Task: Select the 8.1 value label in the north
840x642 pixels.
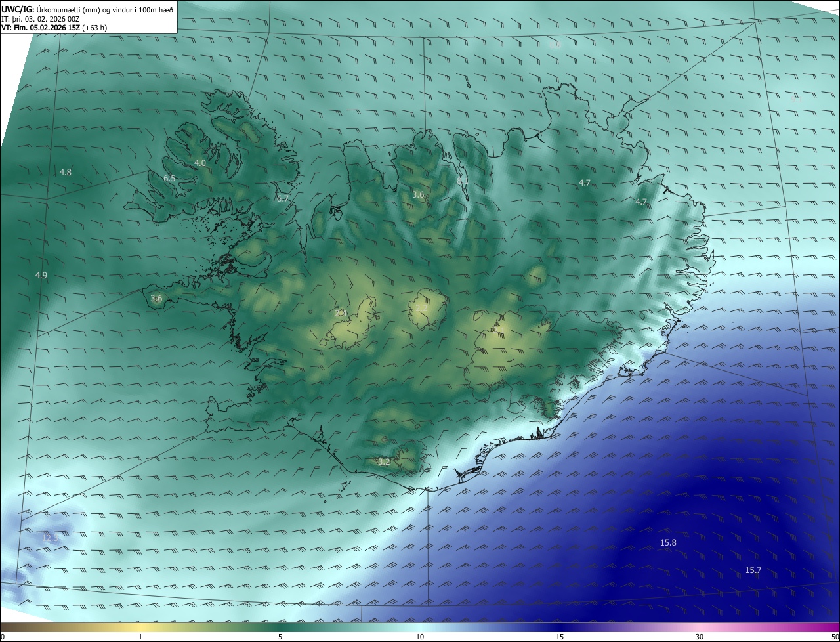Action: [x=463, y=180]
